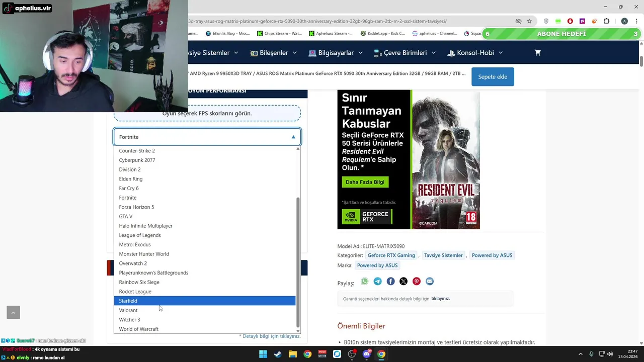644x362 pixels.
Task: Choose Forza Horizon 5 option
Action: click(x=205, y=207)
